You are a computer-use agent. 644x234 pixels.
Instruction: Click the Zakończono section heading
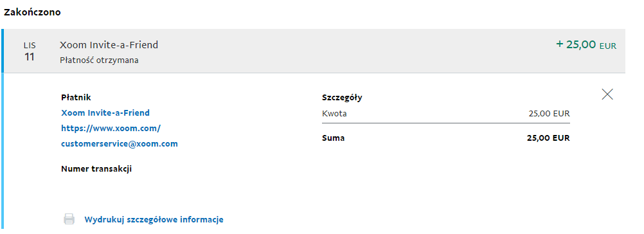tap(32, 12)
